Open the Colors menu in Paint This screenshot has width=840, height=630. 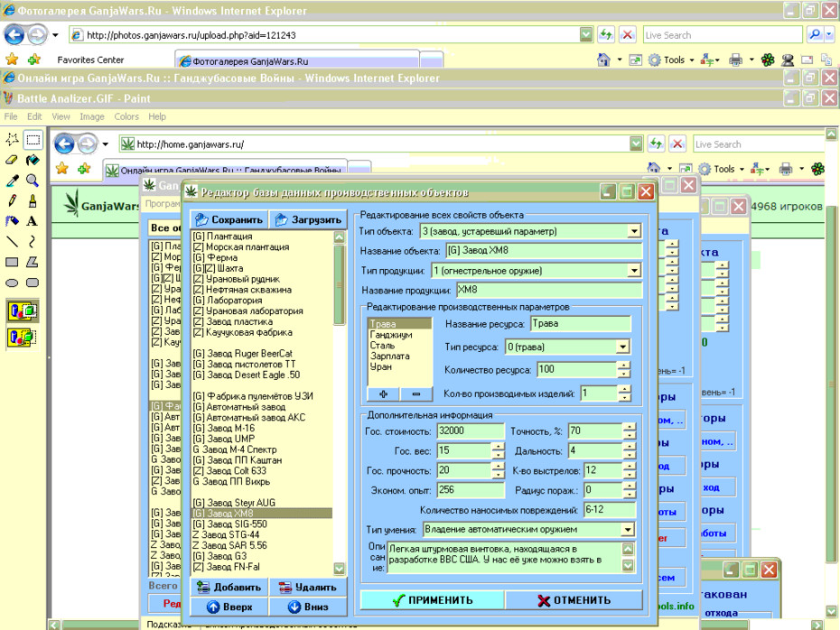click(x=126, y=116)
